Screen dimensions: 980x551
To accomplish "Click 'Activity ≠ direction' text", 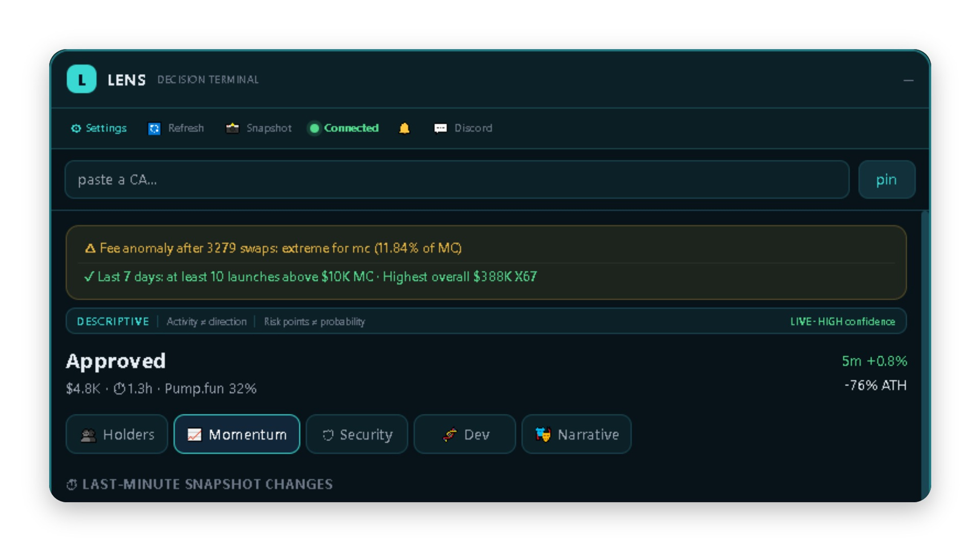I will click(x=206, y=321).
